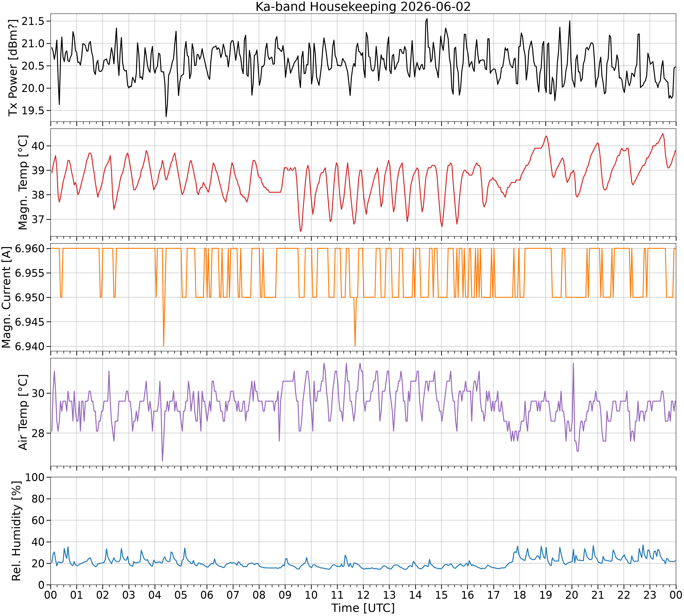Click the 19.5 tick on Tx Power axis
The height and width of the screenshot is (616, 684).
click(x=33, y=111)
